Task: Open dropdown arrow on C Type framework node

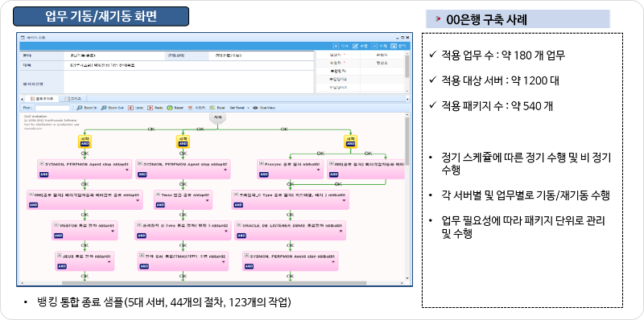Action: [345, 200]
